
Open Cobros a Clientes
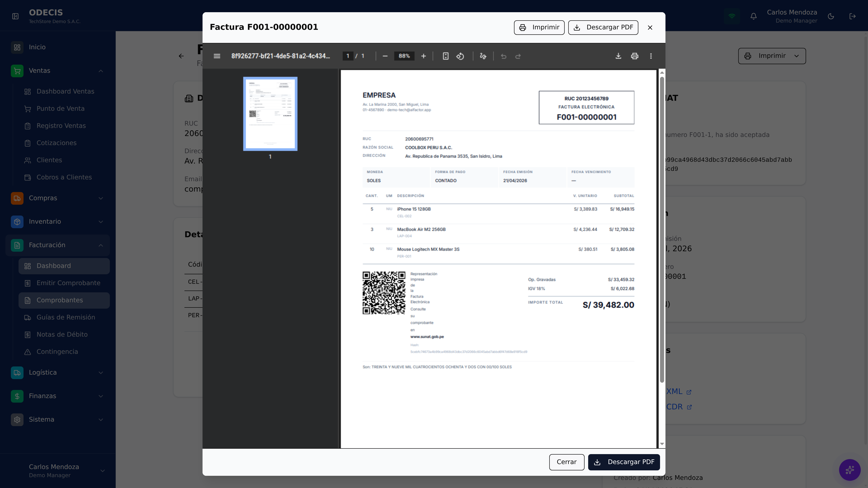(x=64, y=178)
